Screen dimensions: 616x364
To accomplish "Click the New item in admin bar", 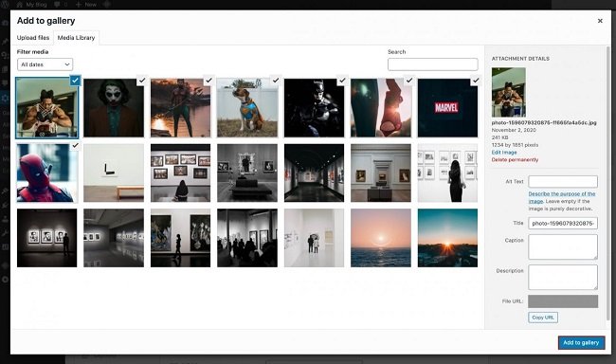I will (86, 5).
